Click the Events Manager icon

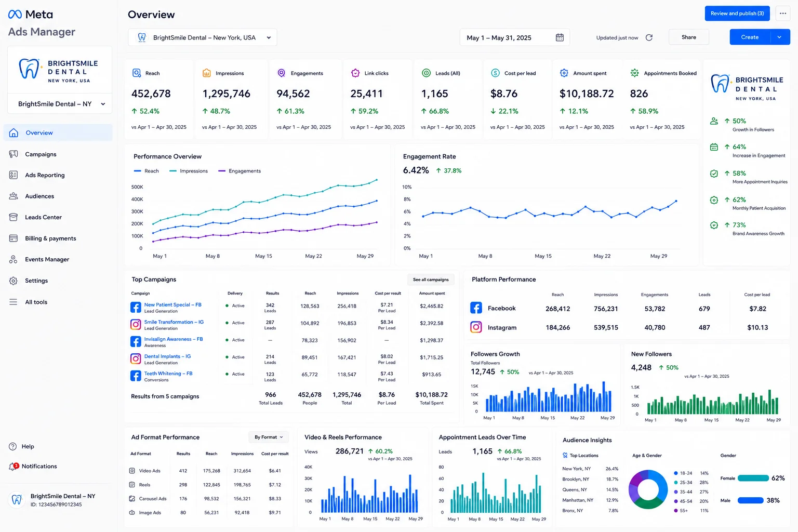coord(14,259)
